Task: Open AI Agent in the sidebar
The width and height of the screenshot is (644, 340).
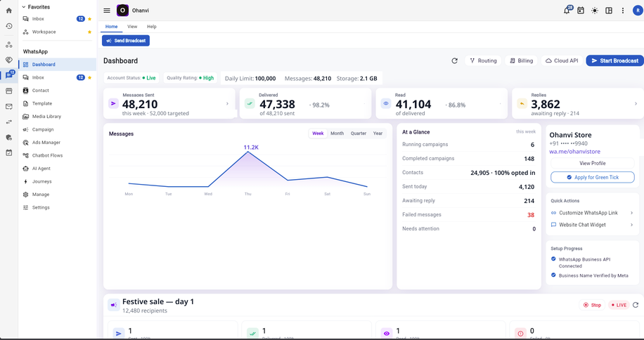Action: tap(58, 169)
